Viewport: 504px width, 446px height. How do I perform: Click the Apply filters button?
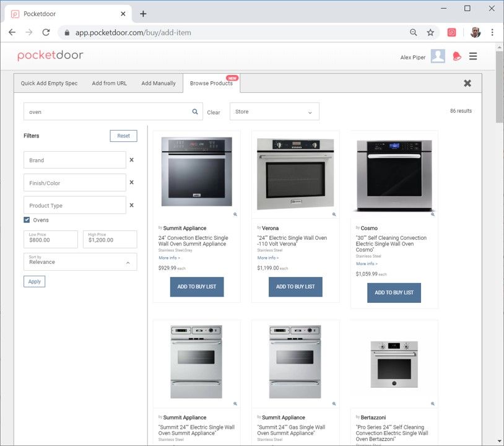(x=35, y=281)
